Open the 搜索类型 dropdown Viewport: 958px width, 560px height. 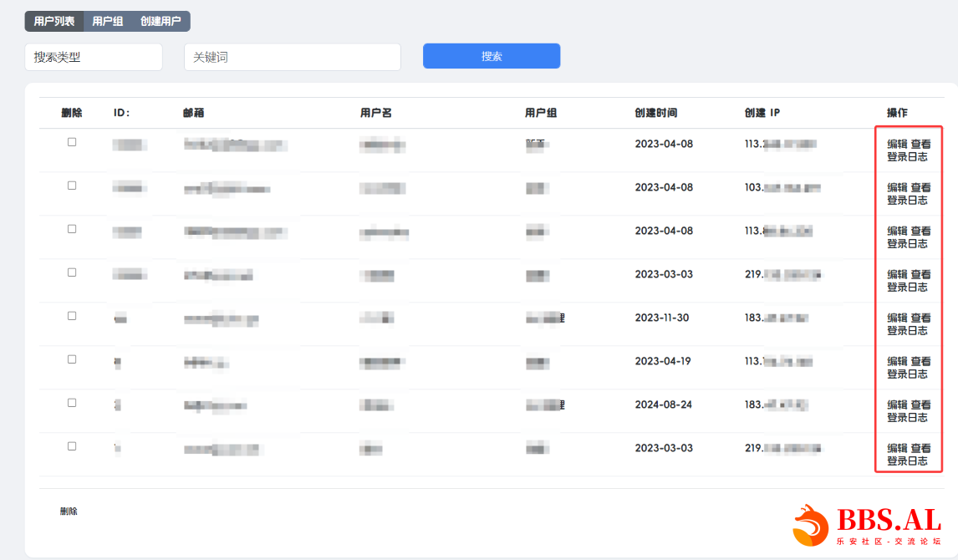(94, 57)
